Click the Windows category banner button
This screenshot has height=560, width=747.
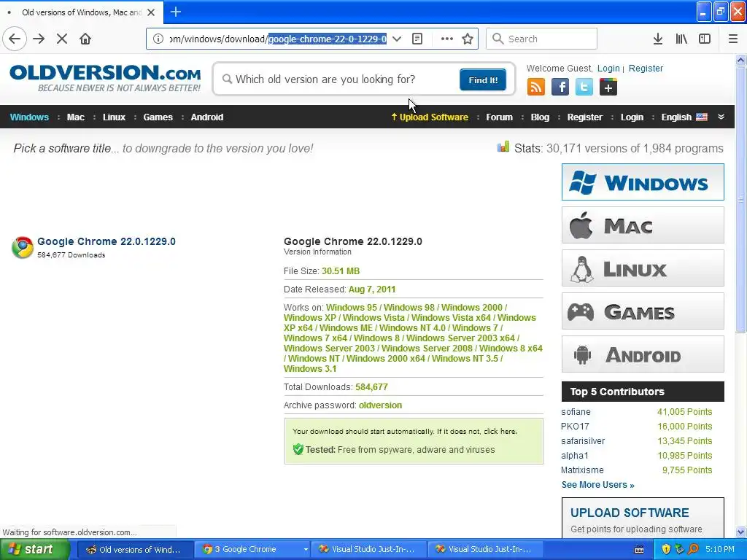(x=643, y=182)
